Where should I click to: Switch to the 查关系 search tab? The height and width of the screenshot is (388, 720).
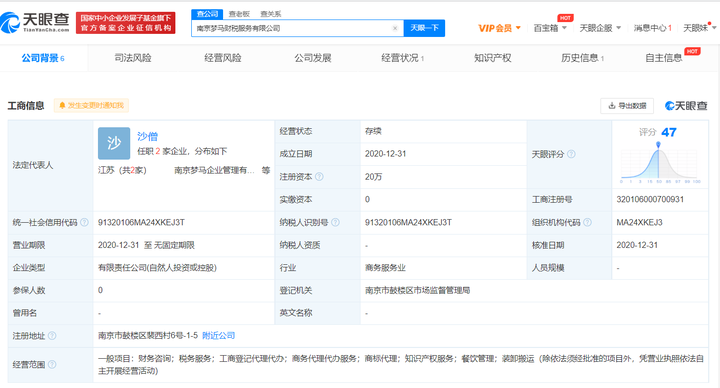[270, 14]
